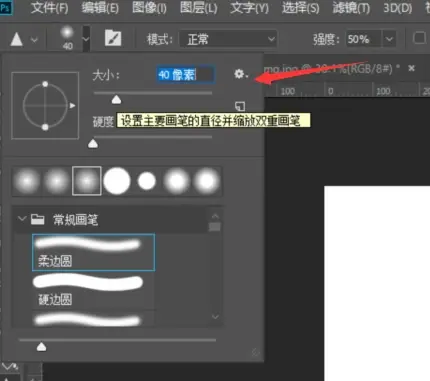Screen dimensions: 430x381
Task: Open the 3D(D) menu
Action: click(x=398, y=8)
